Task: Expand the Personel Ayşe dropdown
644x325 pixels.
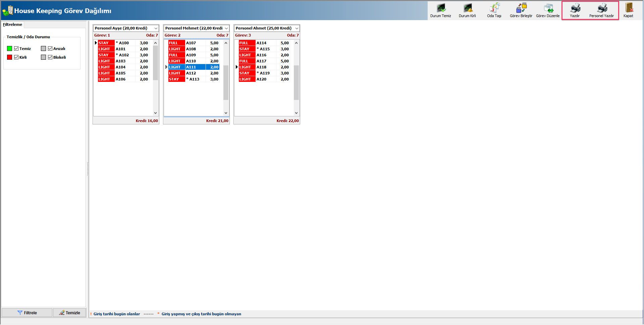Action: (156, 29)
